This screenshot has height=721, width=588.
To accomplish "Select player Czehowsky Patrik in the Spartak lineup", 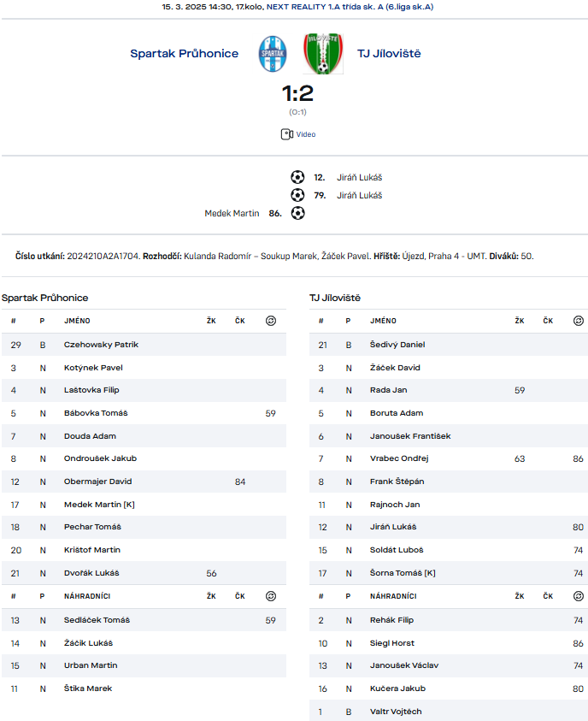I will pyautogui.click(x=101, y=345).
